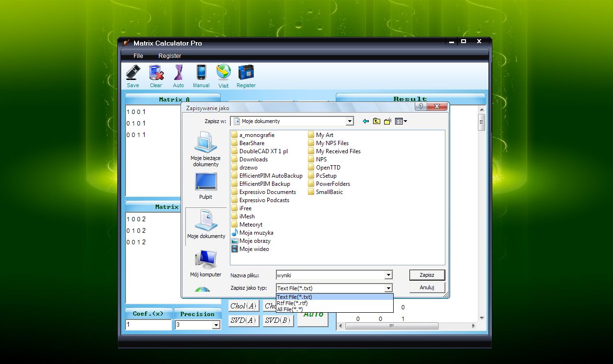Viewport: 613px width, 364px height.
Task: Open the Expressivo Documents folder
Action: point(263,192)
